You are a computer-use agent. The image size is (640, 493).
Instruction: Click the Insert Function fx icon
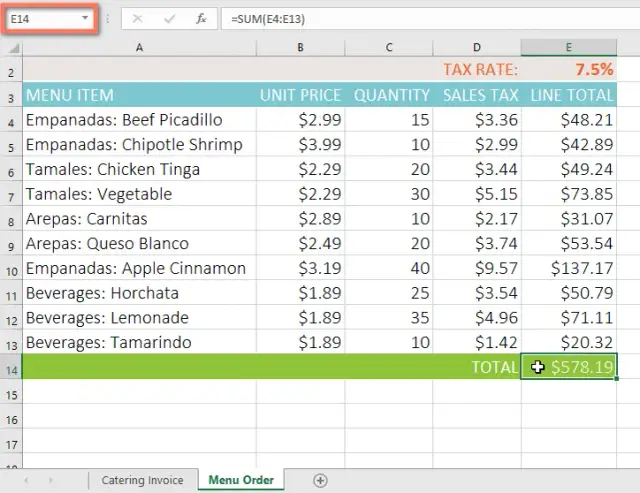[x=201, y=19]
